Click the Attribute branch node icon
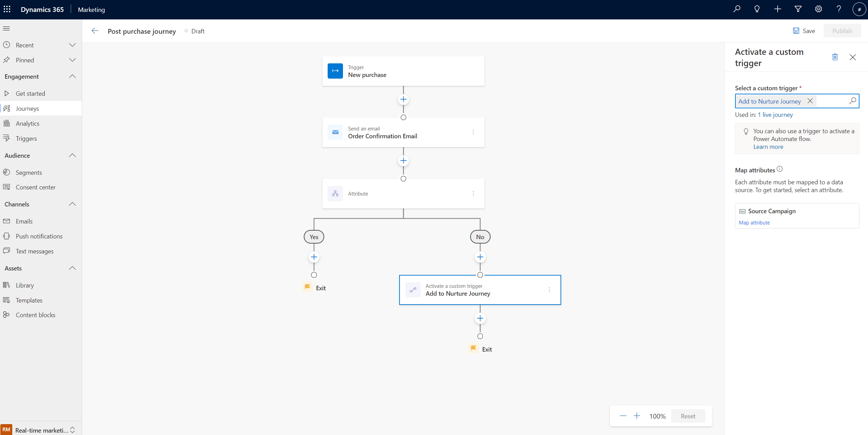Image resolution: width=868 pixels, height=435 pixels. pyautogui.click(x=335, y=193)
